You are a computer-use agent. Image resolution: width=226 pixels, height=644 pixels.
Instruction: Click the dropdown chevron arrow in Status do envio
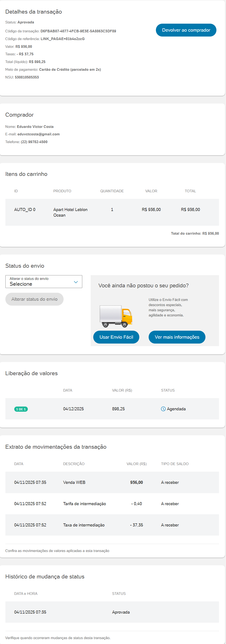[76, 282]
